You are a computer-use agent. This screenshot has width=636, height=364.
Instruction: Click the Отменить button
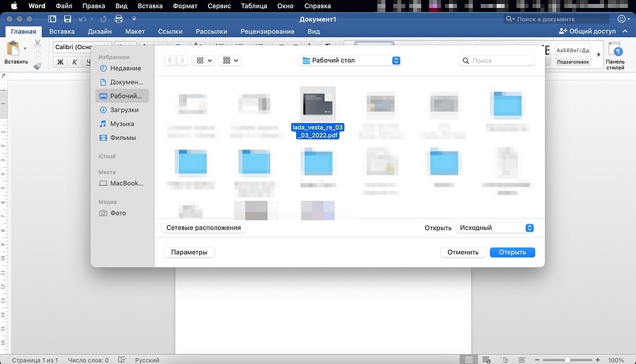pos(462,252)
